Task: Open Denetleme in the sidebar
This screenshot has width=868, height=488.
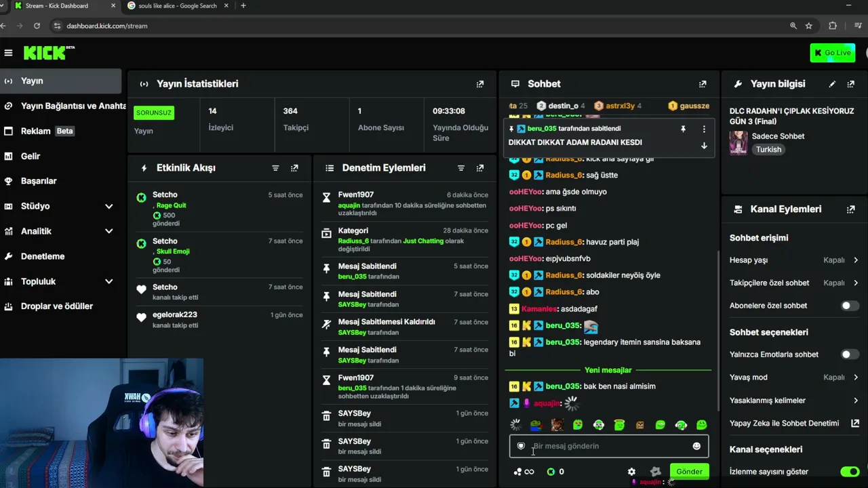Action: (60, 256)
